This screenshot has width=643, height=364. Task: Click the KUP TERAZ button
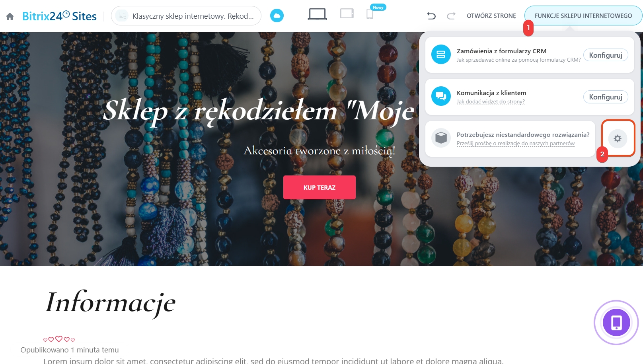pos(320,187)
